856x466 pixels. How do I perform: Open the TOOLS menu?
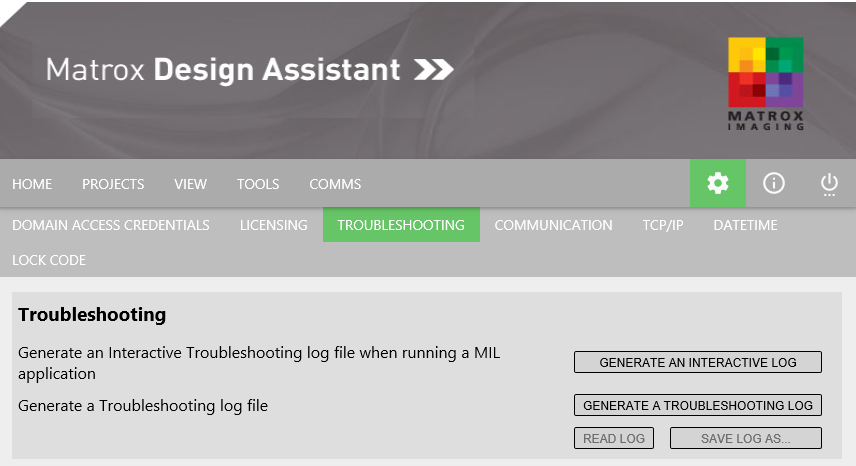click(x=258, y=184)
